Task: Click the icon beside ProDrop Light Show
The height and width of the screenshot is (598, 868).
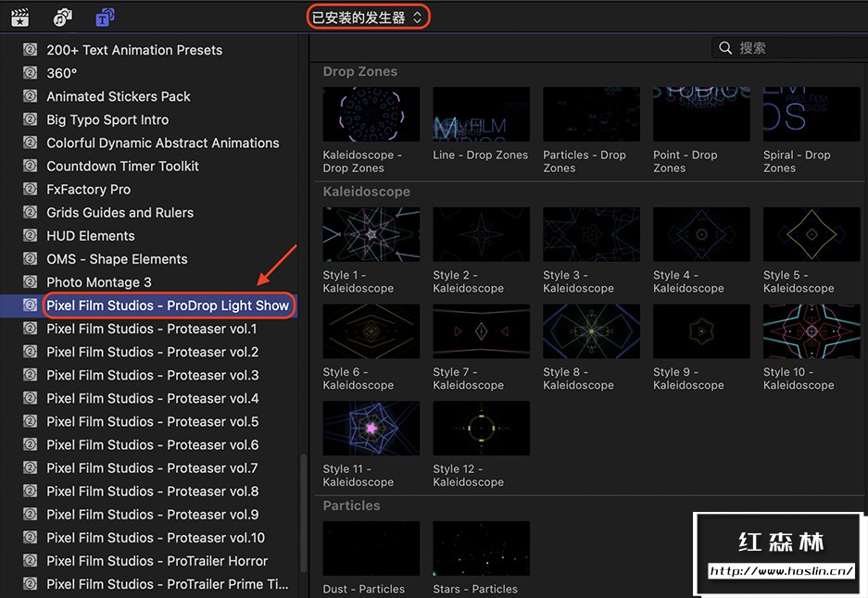Action: pyautogui.click(x=30, y=305)
